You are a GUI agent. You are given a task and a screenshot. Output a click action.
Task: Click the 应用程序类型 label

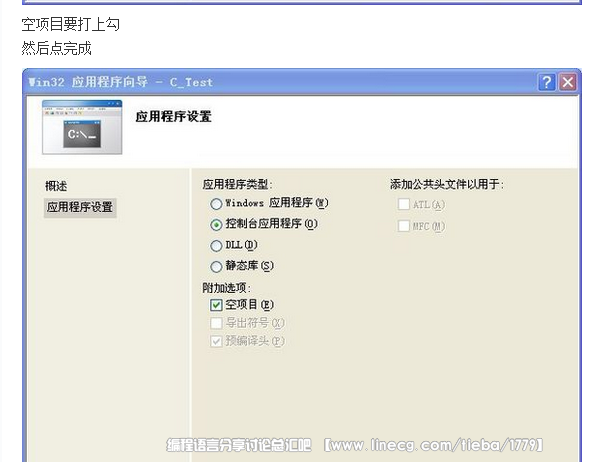pos(237,184)
